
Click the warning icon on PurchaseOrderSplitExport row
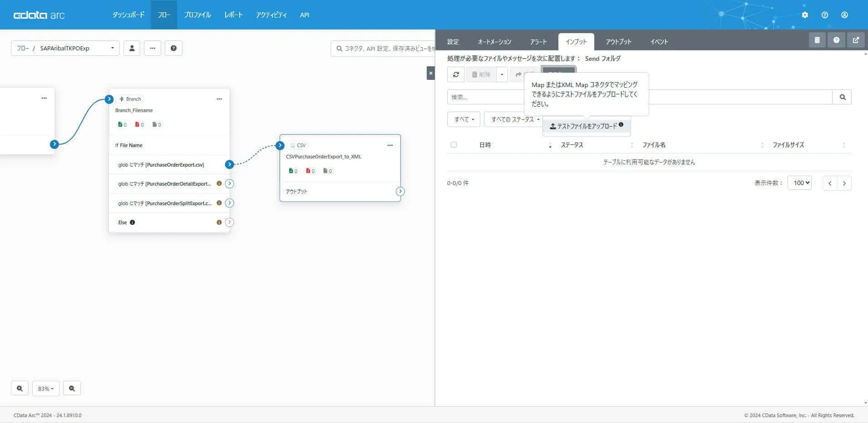(x=219, y=203)
